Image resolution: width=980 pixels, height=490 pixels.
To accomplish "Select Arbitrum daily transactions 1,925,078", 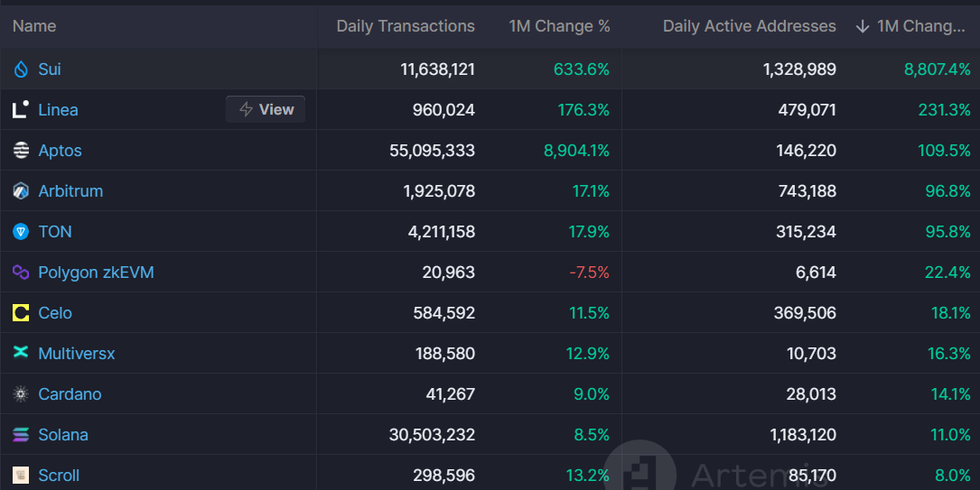I will point(439,191).
